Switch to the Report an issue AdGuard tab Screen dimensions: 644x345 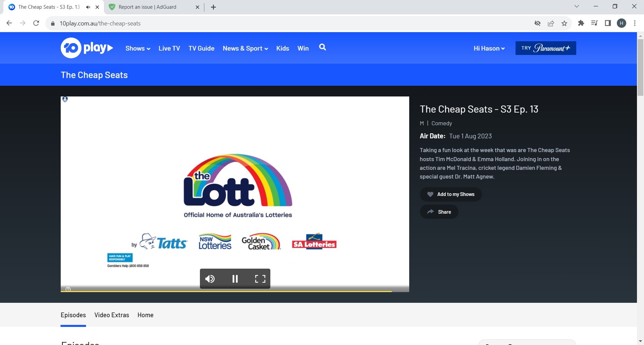[x=148, y=7]
